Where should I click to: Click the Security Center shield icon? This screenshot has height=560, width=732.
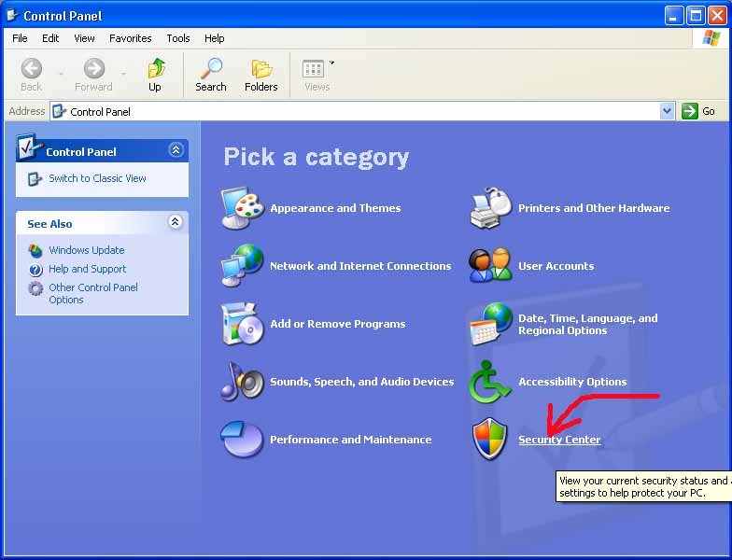(489, 439)
